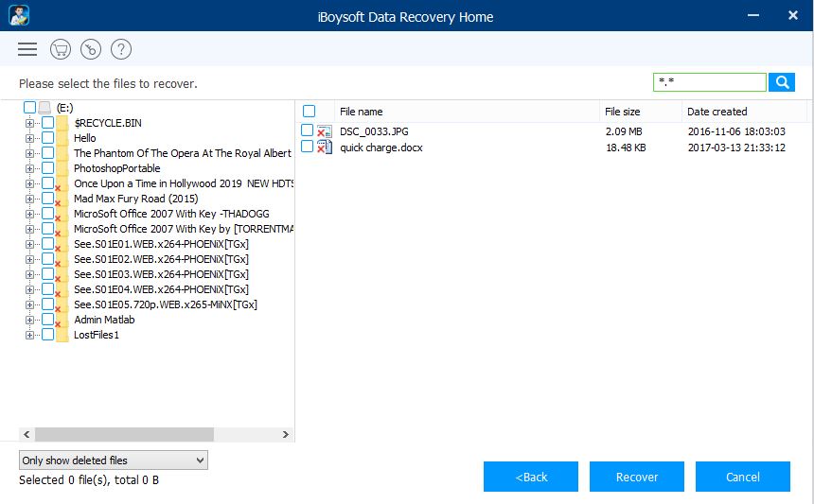Click the DSC_0033.JPG file type icon
Viewport: 814px width, 504px height.
click(325, 131)
